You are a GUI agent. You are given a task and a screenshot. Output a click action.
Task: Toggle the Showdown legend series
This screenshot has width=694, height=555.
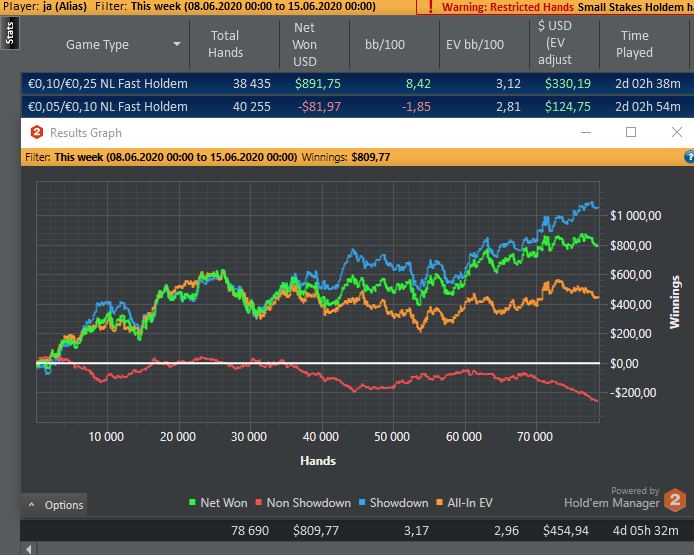tap(393, 503)
